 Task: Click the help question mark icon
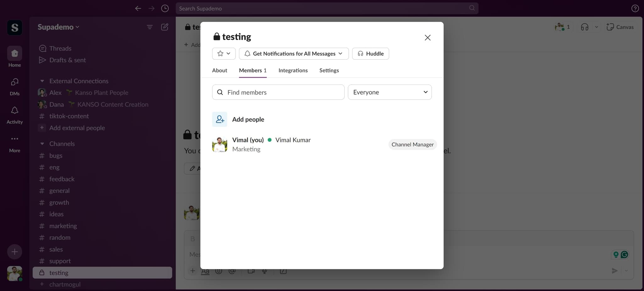[635, 8]
